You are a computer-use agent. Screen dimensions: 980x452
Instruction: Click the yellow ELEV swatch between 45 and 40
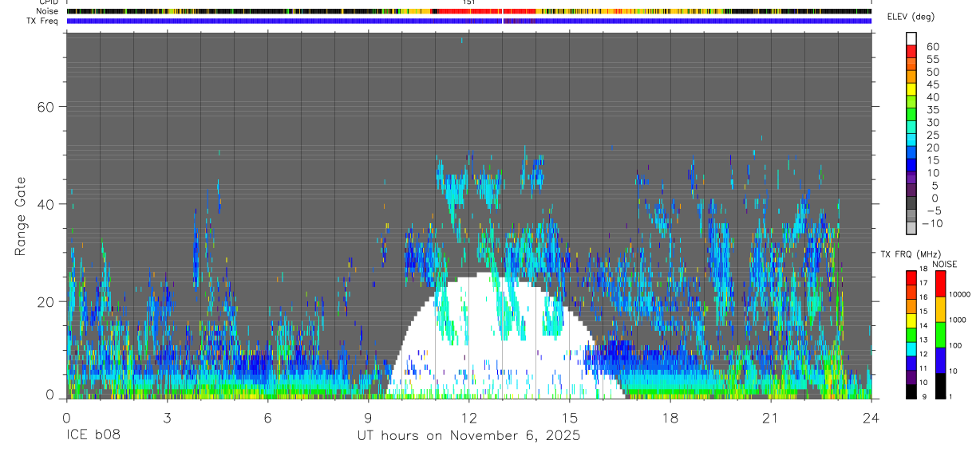pyautogui.click(x=911, y=89)
